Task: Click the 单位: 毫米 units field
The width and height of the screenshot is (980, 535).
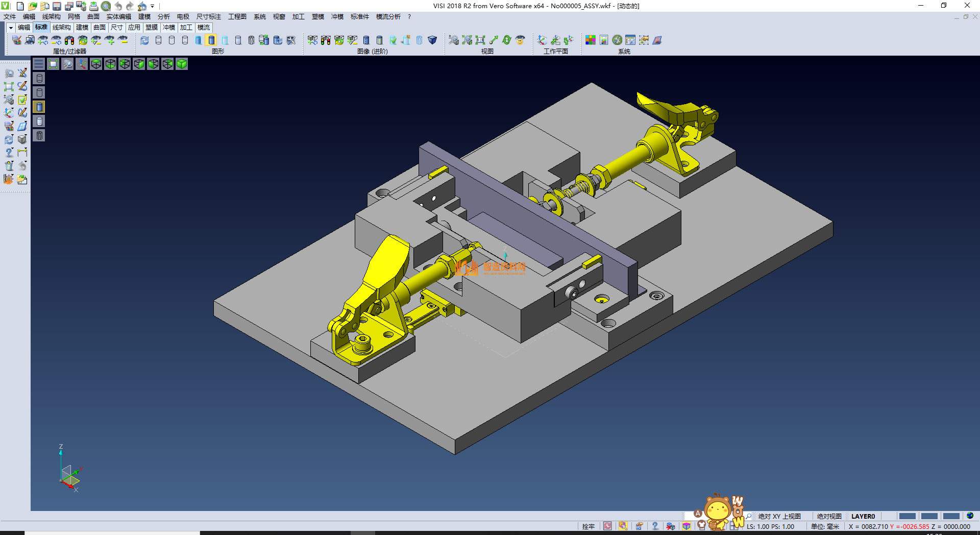Action: coord(825,526)
